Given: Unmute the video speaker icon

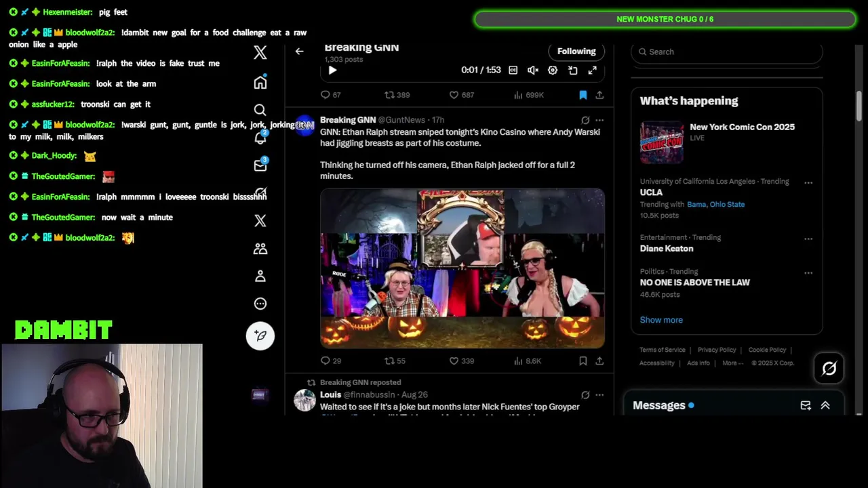Looking at the screenshot, I should [533, 70].
